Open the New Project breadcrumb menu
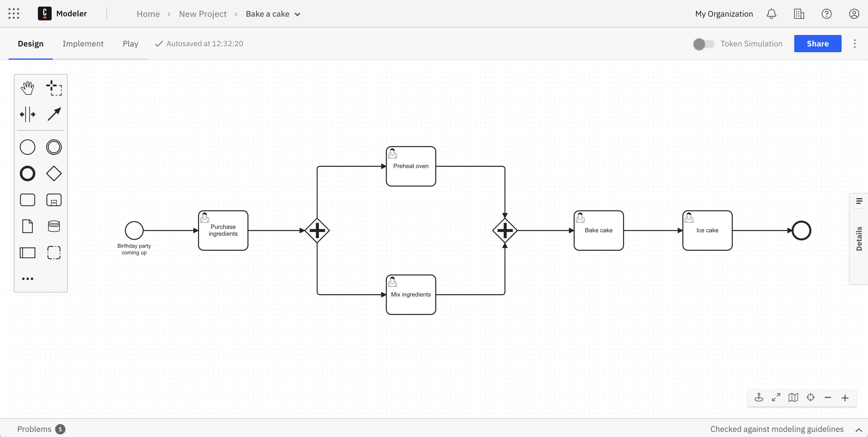This screenshot has height=437, width=868. 202,13
